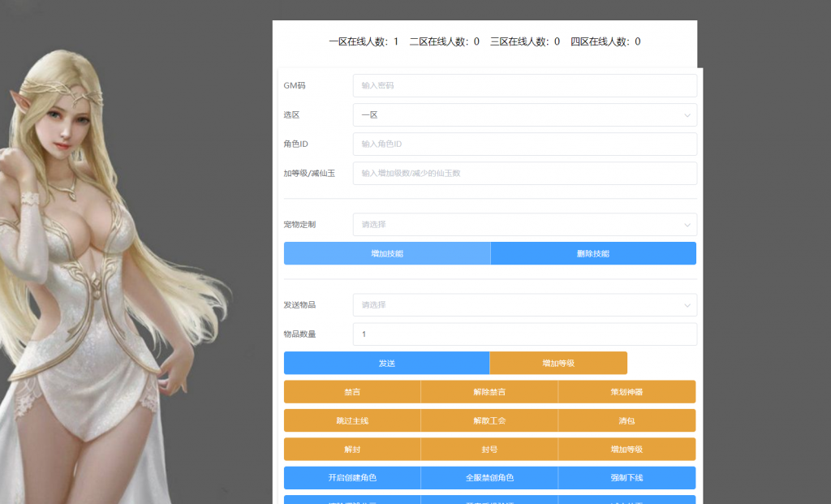Click the 物品数量 quantity field
This screenshot has width=831, height=504.
524,334
